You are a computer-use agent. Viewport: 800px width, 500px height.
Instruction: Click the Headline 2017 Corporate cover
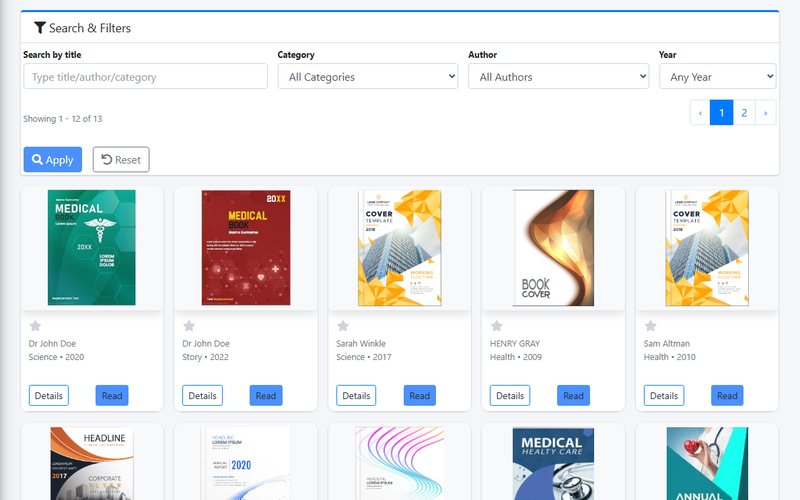point(92,463)
